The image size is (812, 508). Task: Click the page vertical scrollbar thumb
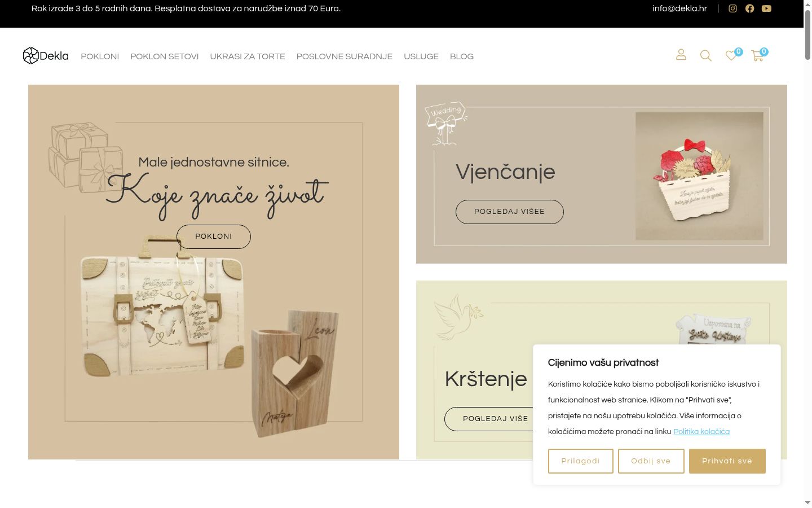point(807,34)
